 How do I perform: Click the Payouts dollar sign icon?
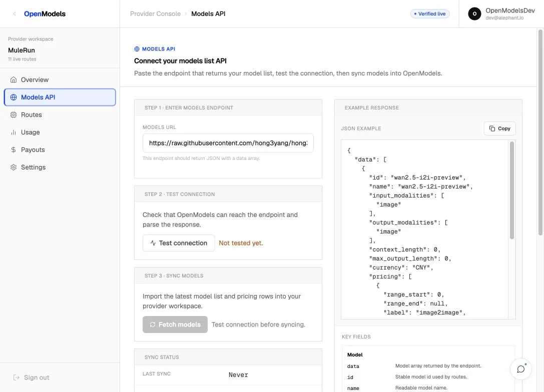pyautogui.click(x=14, y=149)
